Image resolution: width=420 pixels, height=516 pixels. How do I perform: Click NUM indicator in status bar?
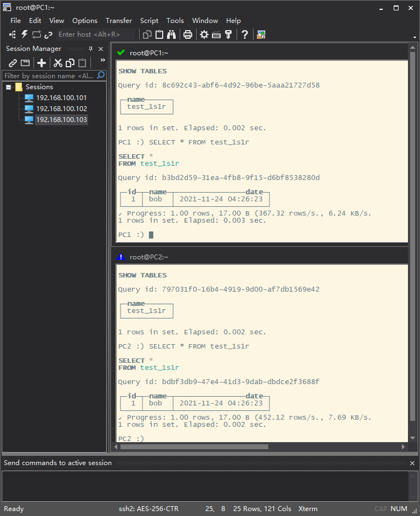[x=399, y=509]
